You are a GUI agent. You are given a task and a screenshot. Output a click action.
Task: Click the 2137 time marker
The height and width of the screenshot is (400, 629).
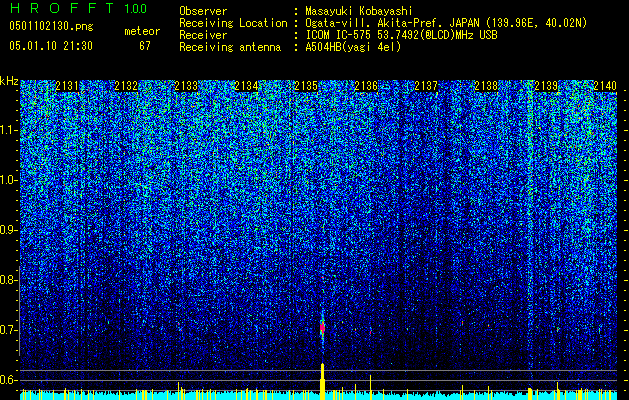coord(426,86)
